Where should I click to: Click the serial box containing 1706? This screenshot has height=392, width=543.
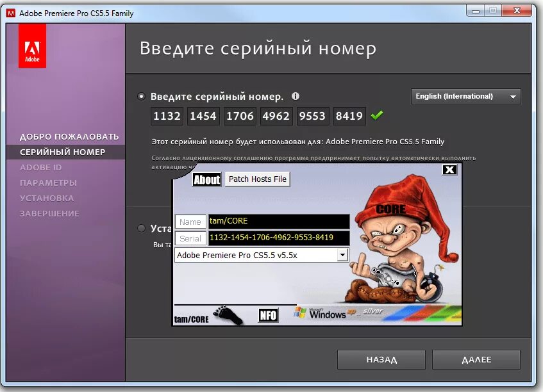coord(240,116)
